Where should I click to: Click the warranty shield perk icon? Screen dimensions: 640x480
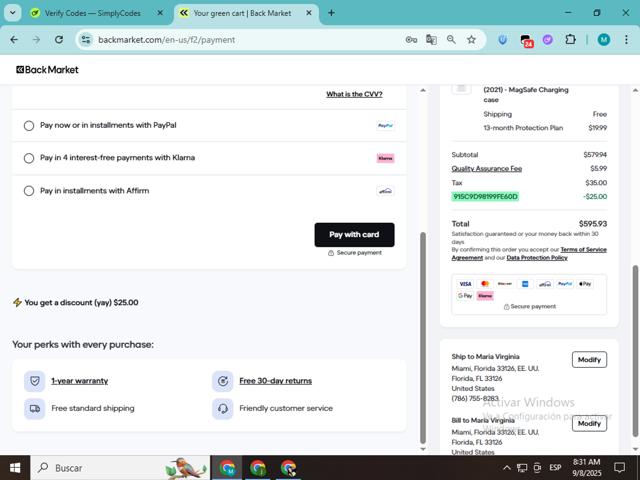pos(35,381)
